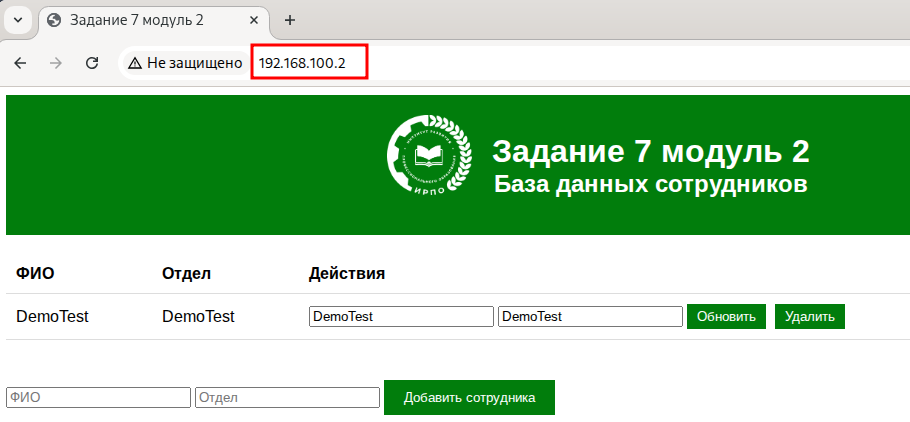Click the База данных сотрудников heading
This screenshot has height=422, width=910.
coord(651,184)
